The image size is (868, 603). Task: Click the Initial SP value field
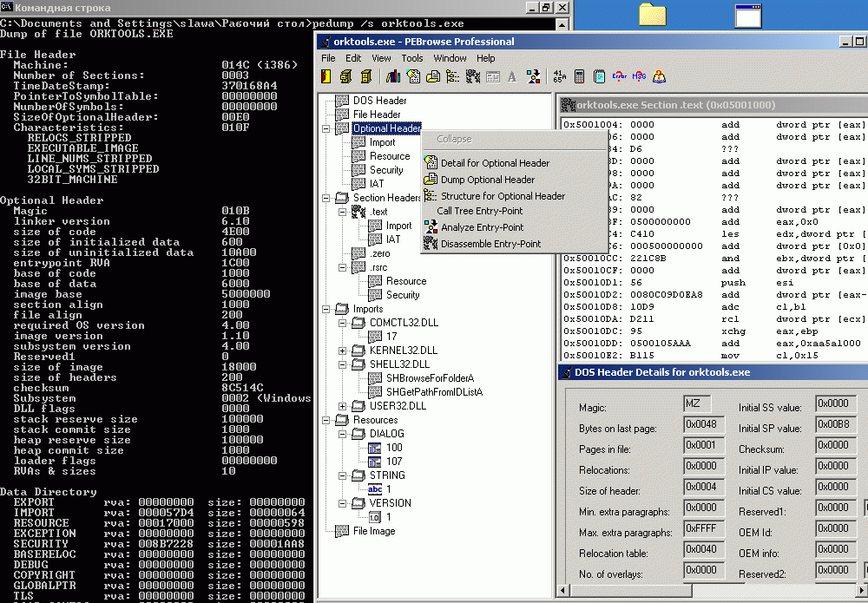[836, 424]
